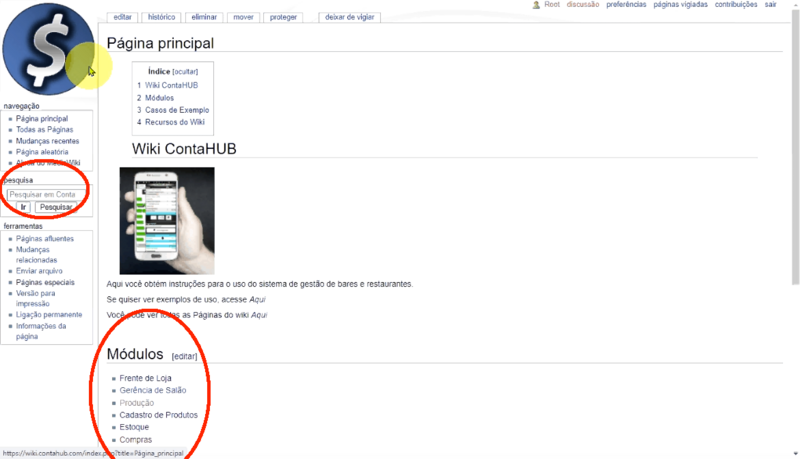Go to páginas vigiadas
Image resolution: width=800 pixels, height=459 pixels.
coord(680,4)
